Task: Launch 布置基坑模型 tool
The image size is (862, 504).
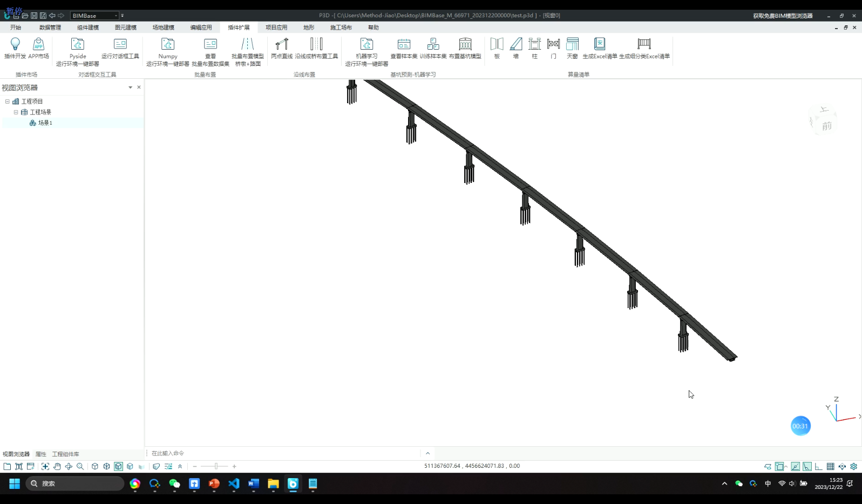Action: [x=465, y=44]
